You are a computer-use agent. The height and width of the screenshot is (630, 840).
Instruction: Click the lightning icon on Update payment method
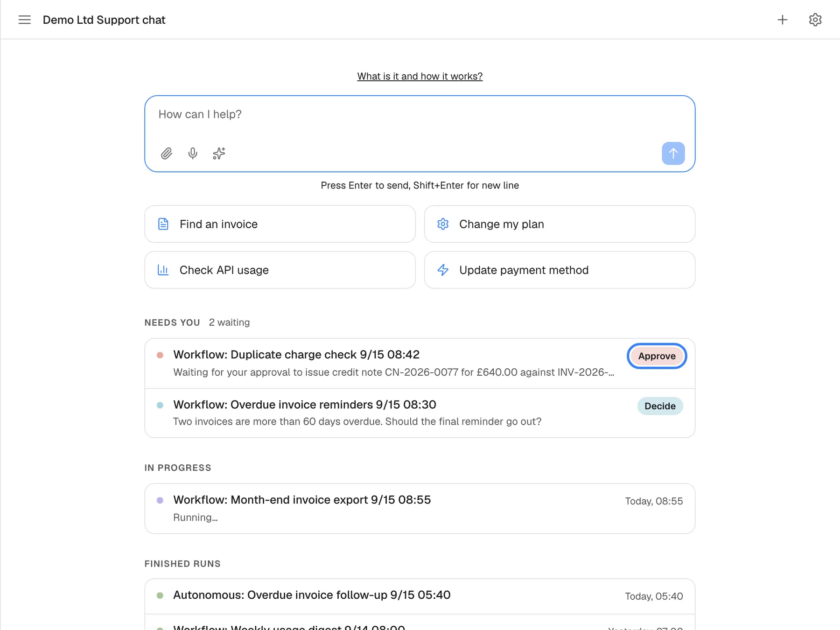[x=443, y=270]
